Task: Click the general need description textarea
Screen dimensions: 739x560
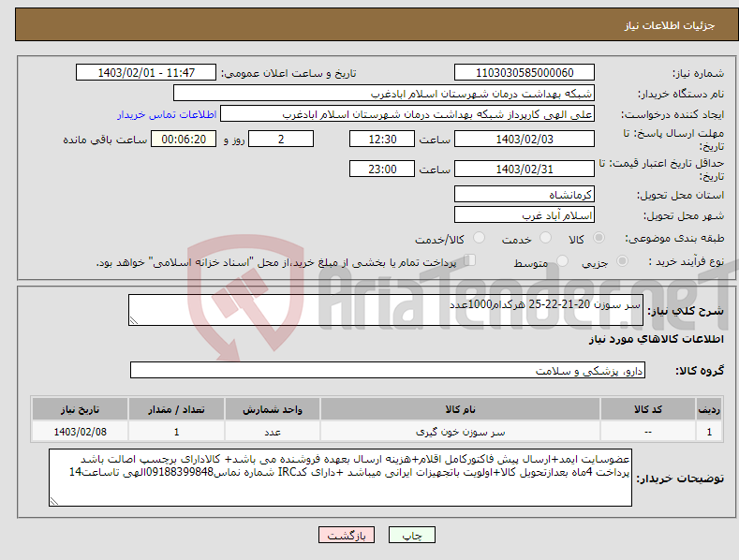Action: click(x=386, y=310)
